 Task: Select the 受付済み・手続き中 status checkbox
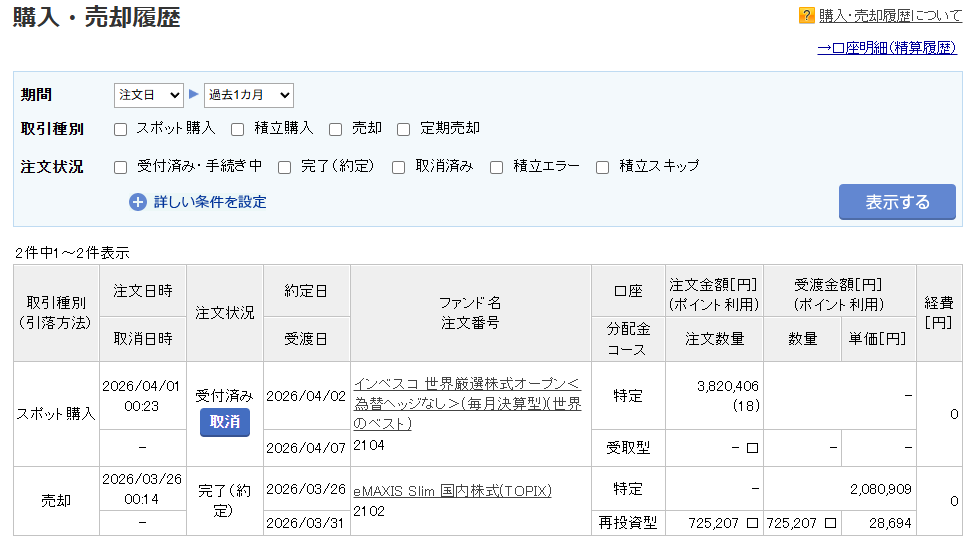click(121, 167)
